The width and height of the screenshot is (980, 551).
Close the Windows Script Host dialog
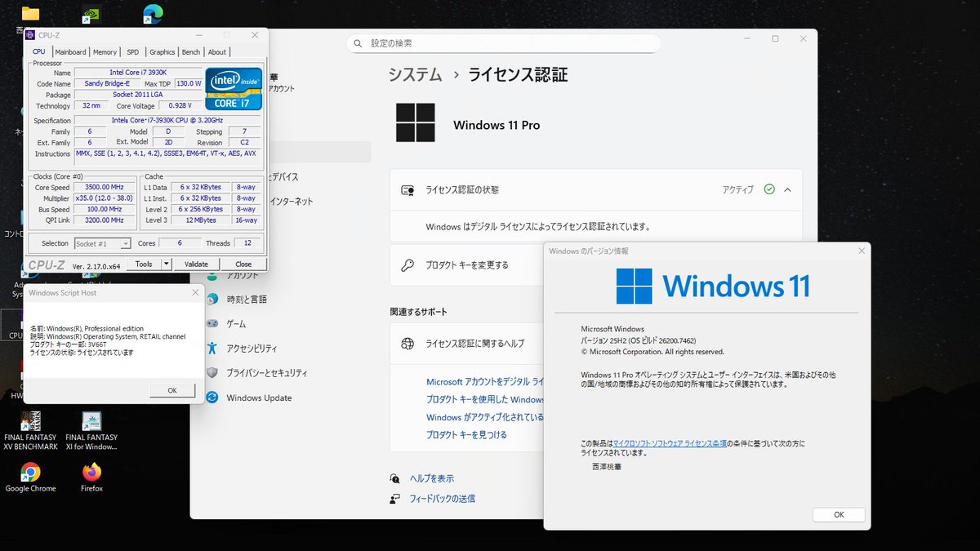click(194, 291)
